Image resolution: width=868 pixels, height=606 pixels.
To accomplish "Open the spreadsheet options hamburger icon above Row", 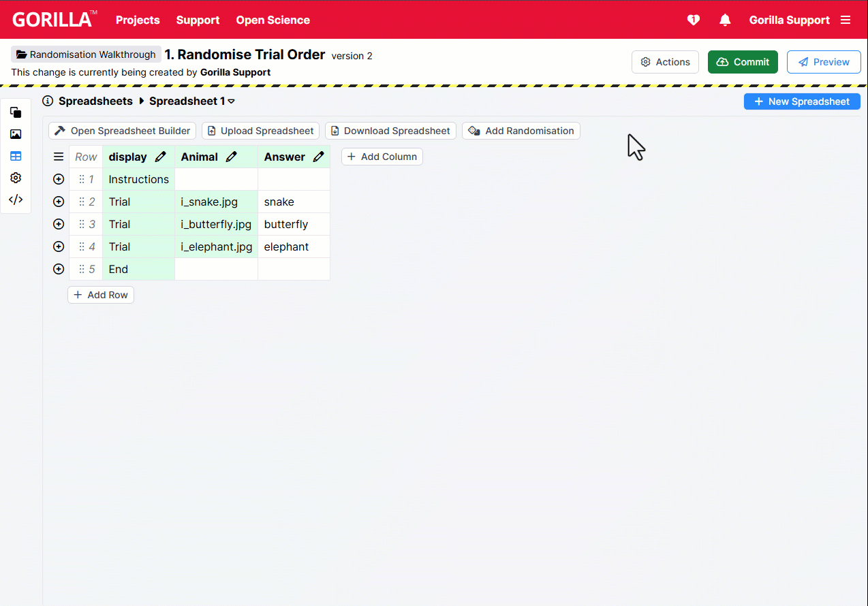I will 59,156.
